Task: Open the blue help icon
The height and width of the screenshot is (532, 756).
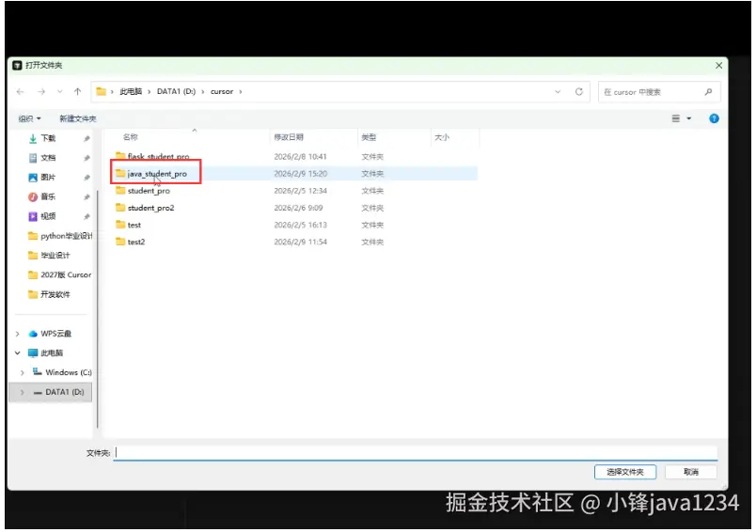Action: 714,118
